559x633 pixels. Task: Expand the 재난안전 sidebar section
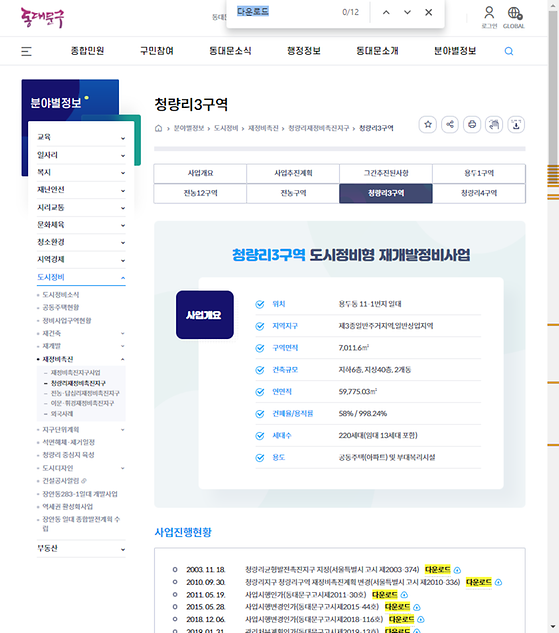point(81,190)
